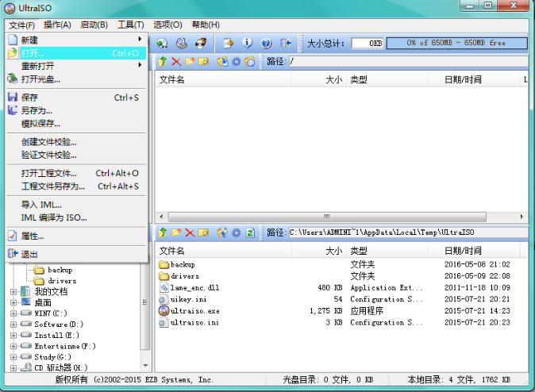Click the upper pane horizontal scrollbar thumb

click(x=327, y=217)
